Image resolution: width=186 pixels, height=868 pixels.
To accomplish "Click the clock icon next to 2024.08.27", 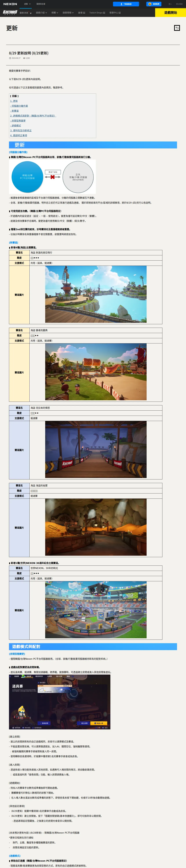I will (10, 58).
